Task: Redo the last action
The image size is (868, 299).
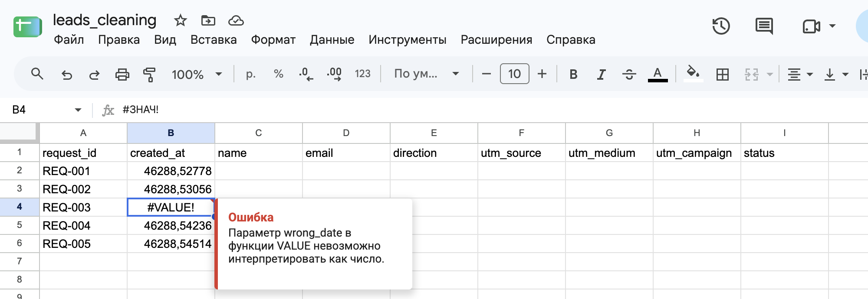Action: tap(94, 75)
